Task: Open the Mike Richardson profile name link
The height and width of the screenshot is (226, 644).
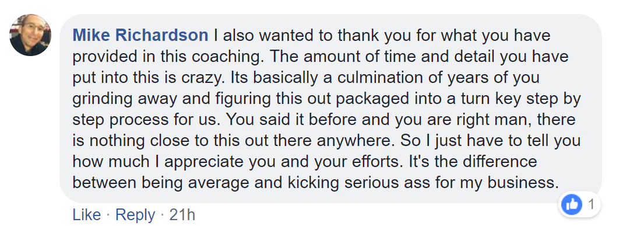Action: (140, 36)
